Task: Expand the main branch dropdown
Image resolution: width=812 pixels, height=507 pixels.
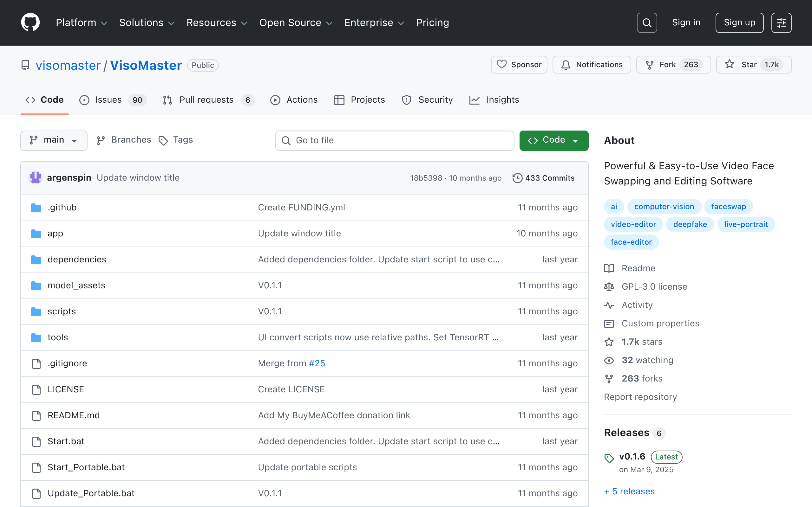Action: tap(54, 140)
